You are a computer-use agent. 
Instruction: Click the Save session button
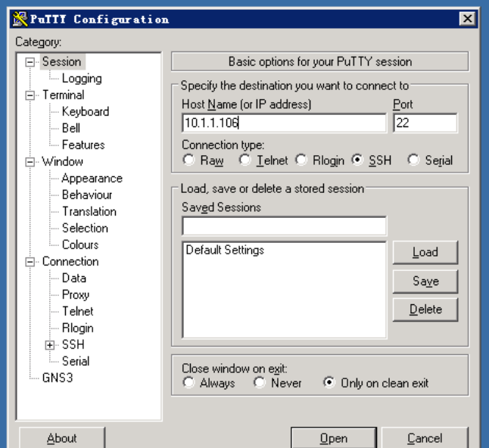pos(425,282)
